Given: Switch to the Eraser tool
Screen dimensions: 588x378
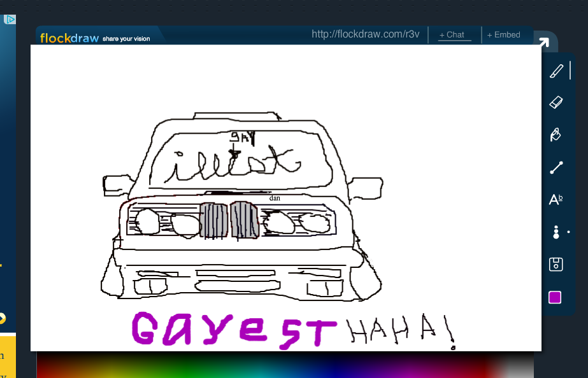Looking at the screenshot, I should click(x=556, y=102).
